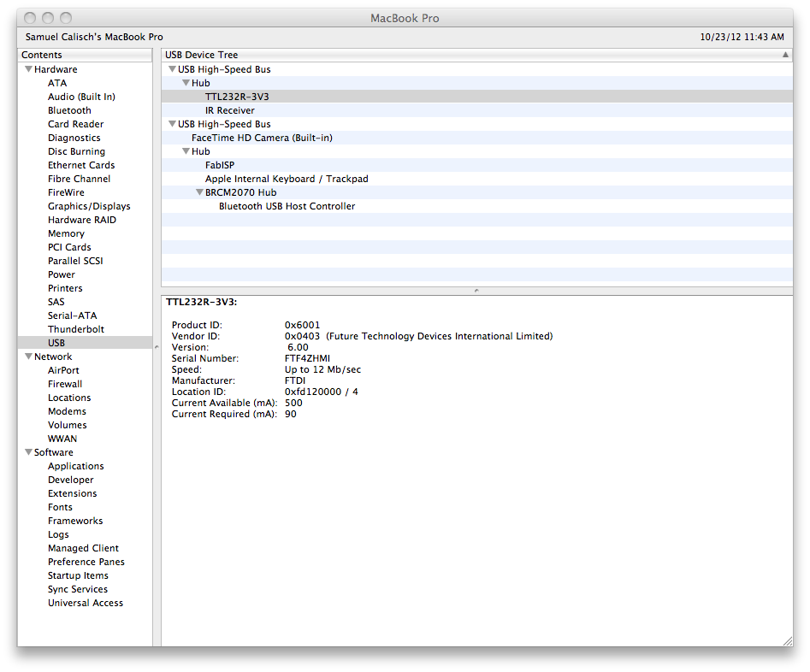This screenshot has height=672, width=810.
Task: Click the USB Device Tree column header
Action: pyautogui.click(x=476, y=55)
